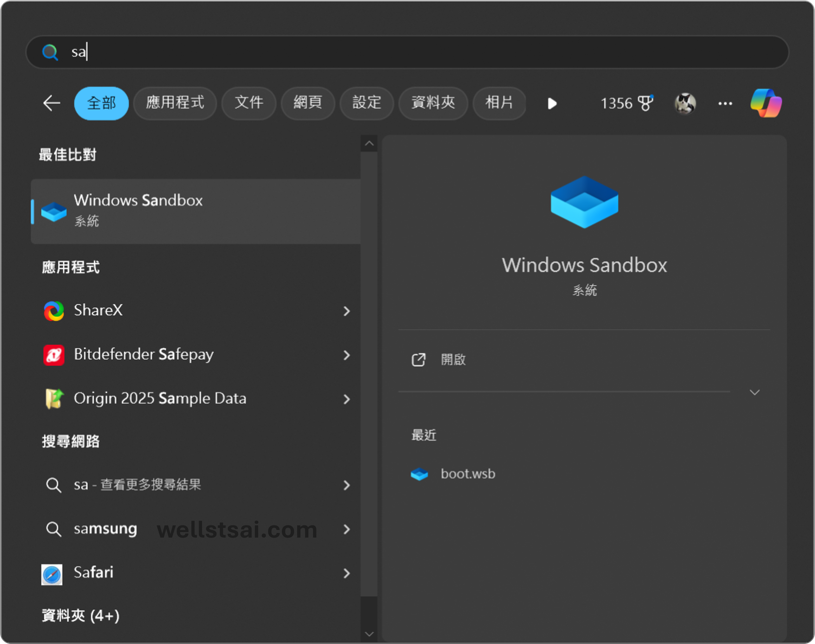
Task: Expand Bitdefender Safepay options chevron
Action: tap(346, 355)
